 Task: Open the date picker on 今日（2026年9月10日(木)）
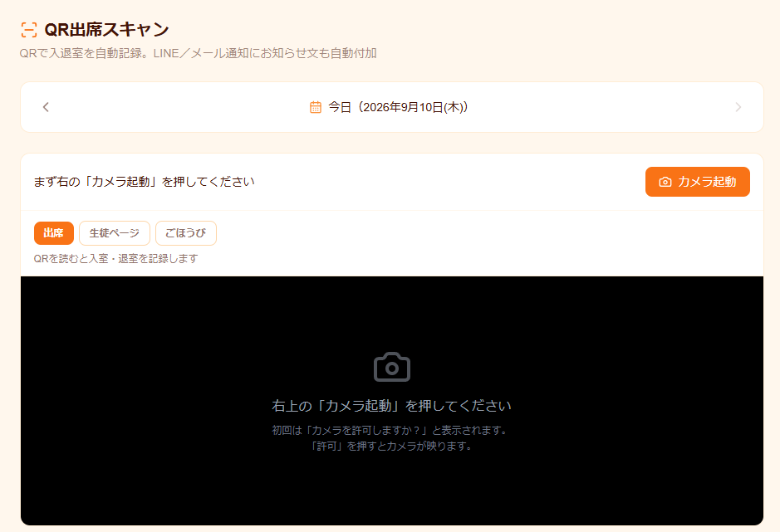(398, 107)
